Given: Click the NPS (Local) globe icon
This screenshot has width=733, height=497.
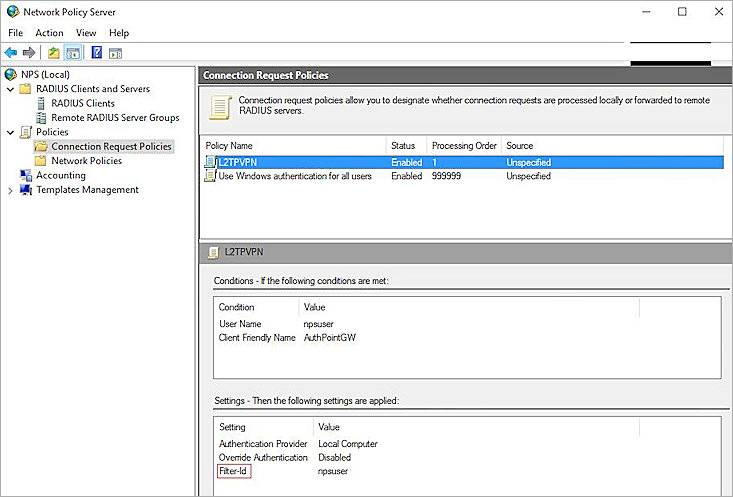Looking at the screenshot, I should coord(11,74).
